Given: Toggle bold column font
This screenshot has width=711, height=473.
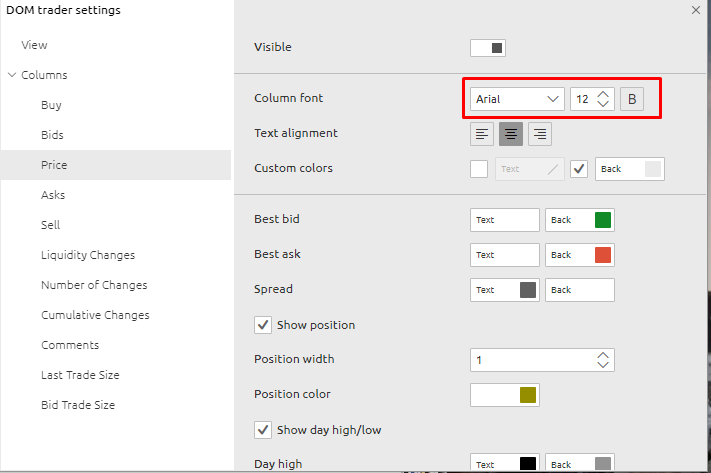Looking at the screenshot, I should pyautogui.click(x=632, y=99).
